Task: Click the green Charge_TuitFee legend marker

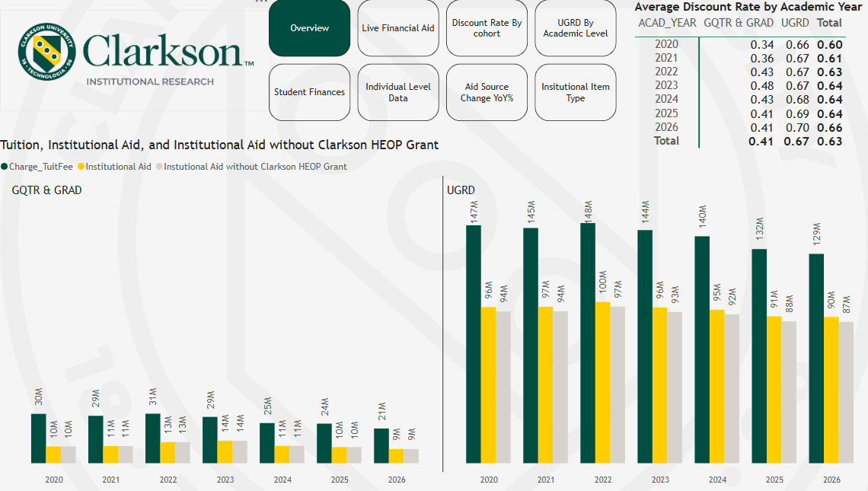Action: (x=5, y=166)
